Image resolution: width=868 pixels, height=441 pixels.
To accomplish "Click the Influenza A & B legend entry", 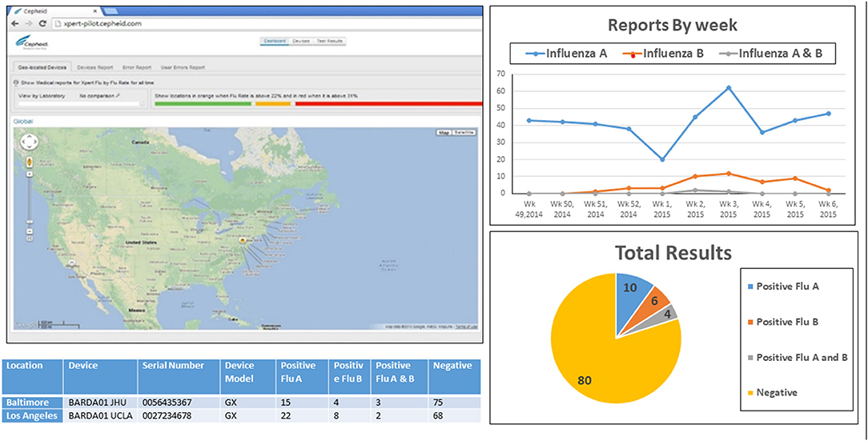I will [x=770, y=54].
